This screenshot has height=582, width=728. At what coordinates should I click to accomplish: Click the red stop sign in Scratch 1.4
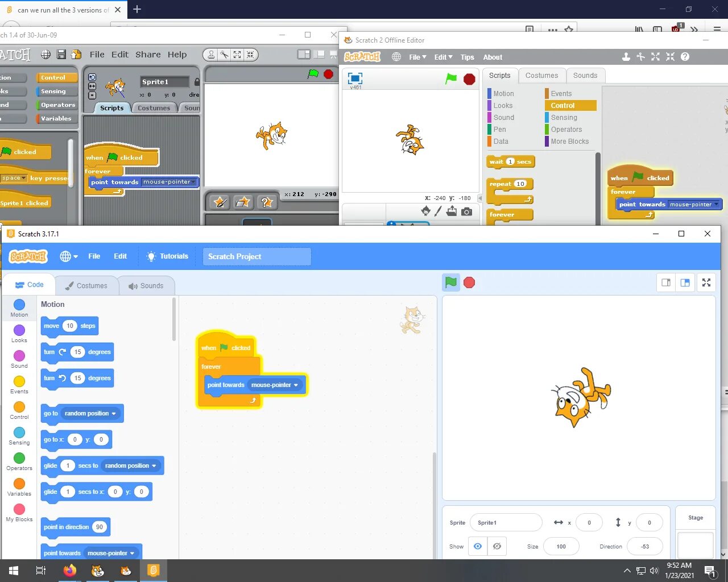point(328,74)
